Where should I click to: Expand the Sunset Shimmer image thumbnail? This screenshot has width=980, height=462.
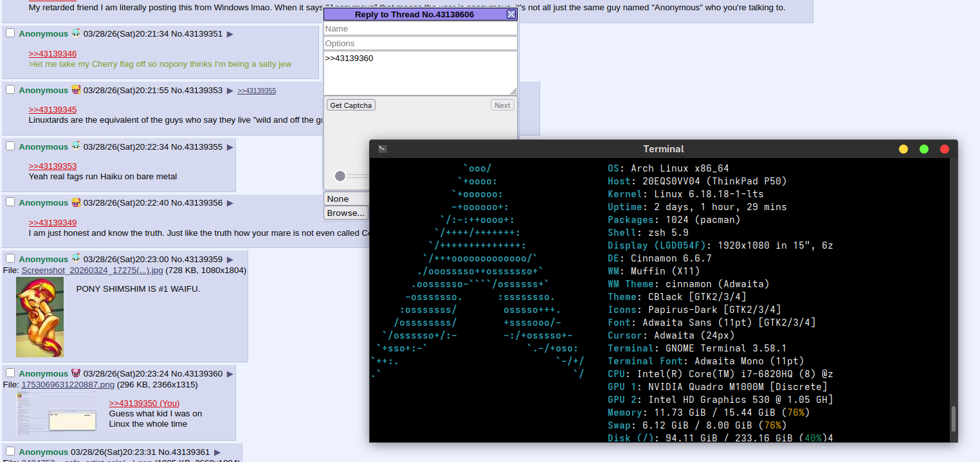(40, 317)
